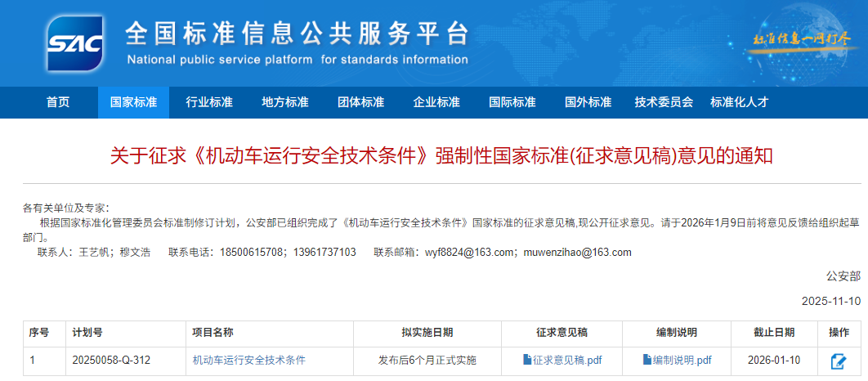868x381 pixels.
Task: Switch to the 团体标准 tab
Action: (360, 102)
